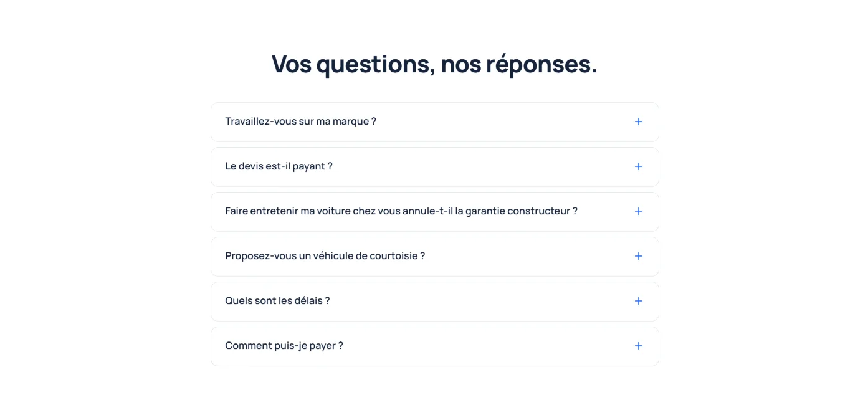Click the word 'payer' in the last question

(x=322, y=346)
